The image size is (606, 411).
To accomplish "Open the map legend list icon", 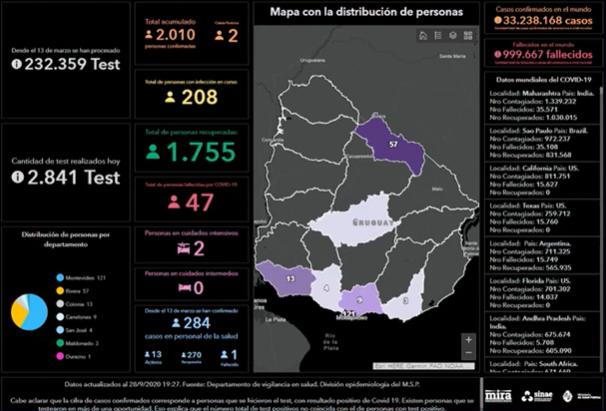I will click(x=437, y=35).
